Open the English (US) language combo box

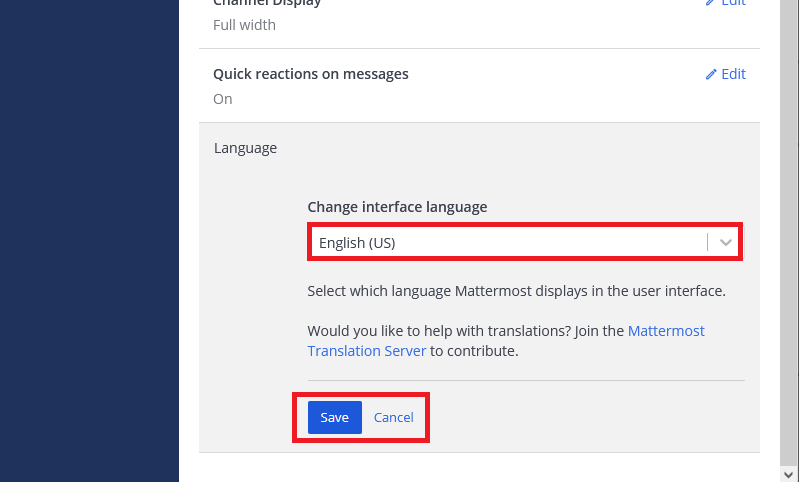coord(510,242)
